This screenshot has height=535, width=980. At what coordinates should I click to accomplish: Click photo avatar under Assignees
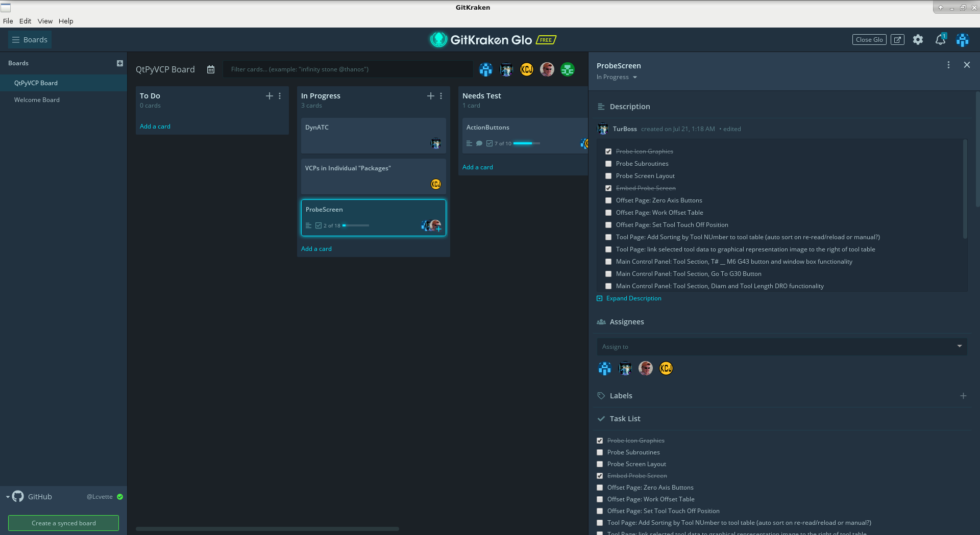(646, 368)
